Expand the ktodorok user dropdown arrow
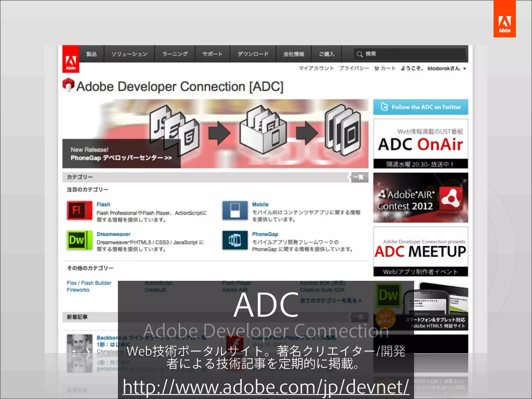 [464, 69]
